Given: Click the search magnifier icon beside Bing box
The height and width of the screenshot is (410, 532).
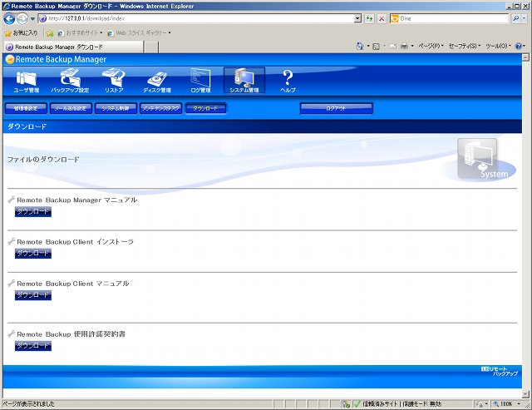Looking at the screenshot, I should (x=516, y=18).
